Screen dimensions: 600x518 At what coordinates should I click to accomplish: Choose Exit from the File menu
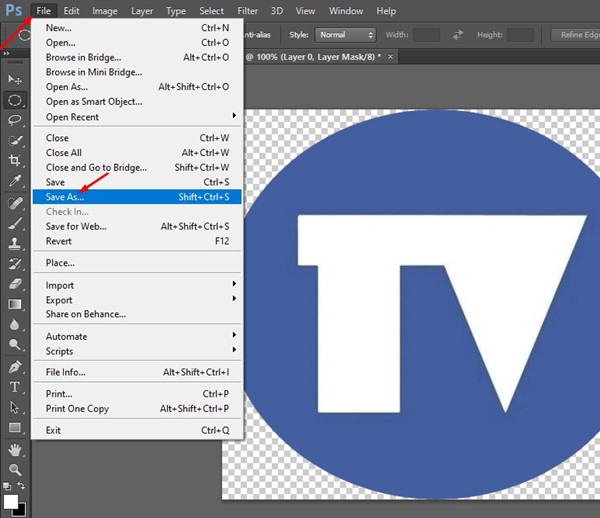pos(137,430)
